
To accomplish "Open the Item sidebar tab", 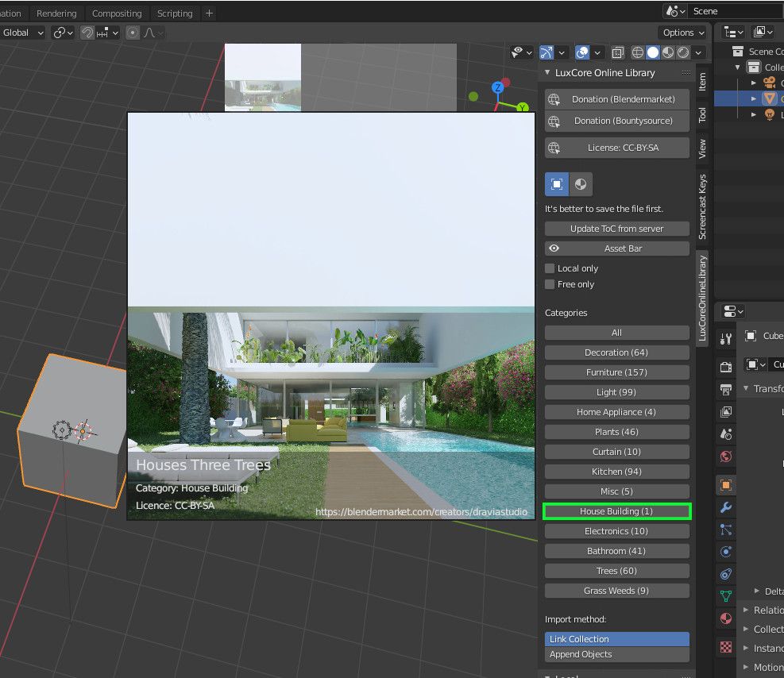I will [x=702, y=82].
